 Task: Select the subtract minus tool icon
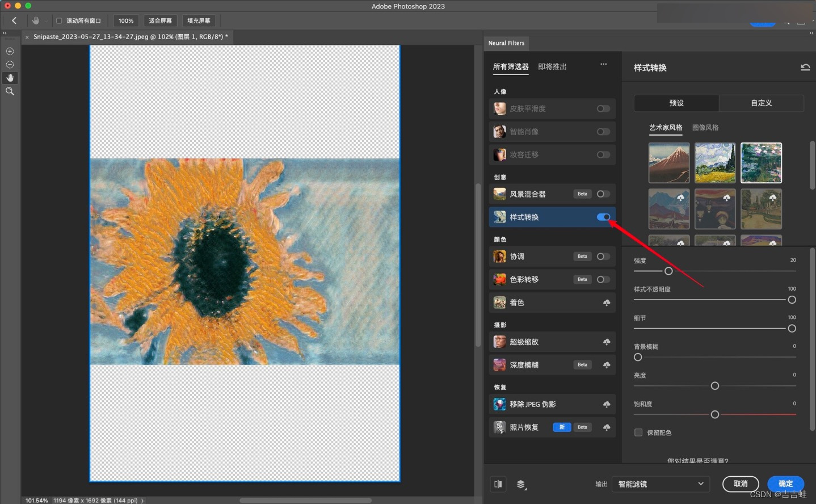click(x=10, y=65)
